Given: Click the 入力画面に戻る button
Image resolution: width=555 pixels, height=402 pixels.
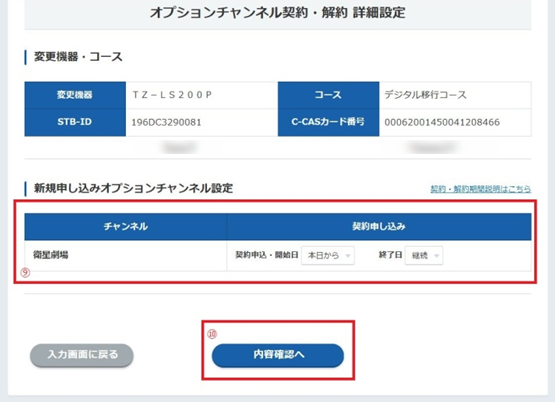Looking at the screenshot, I should coord(82,355).
